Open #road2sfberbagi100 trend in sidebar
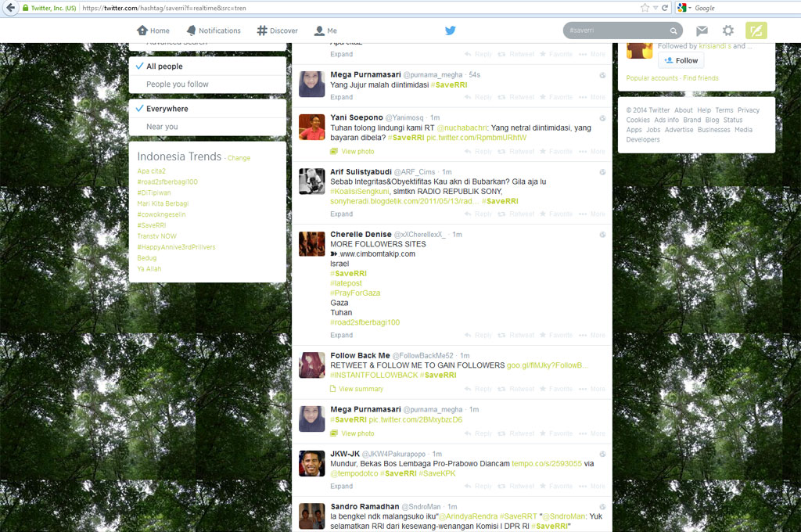This screenshot has height=532, width=801. click(167, 182)
